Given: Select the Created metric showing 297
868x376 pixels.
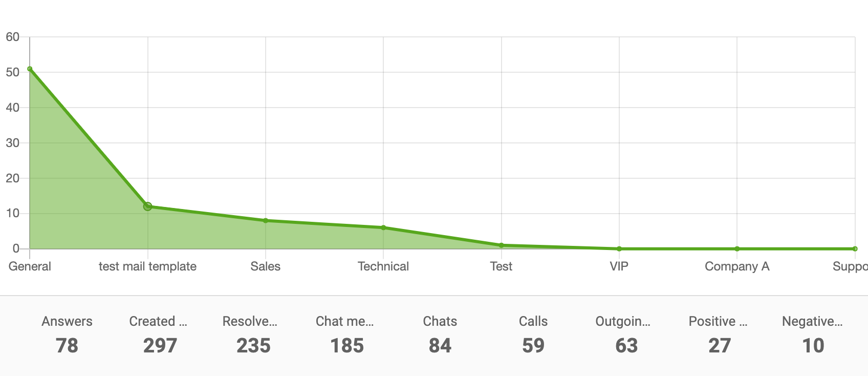Looking at the screenshot, I should click(x=160, y=335).
